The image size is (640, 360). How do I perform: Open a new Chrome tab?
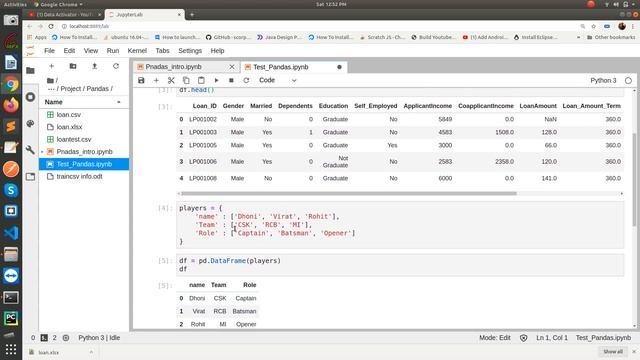[x=192, y=15]
